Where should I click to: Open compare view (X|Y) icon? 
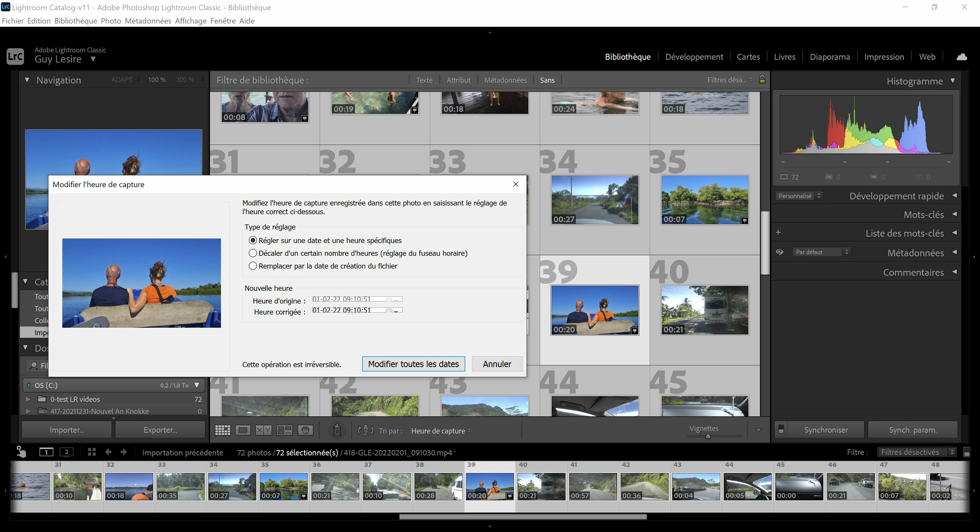[263, 430]
